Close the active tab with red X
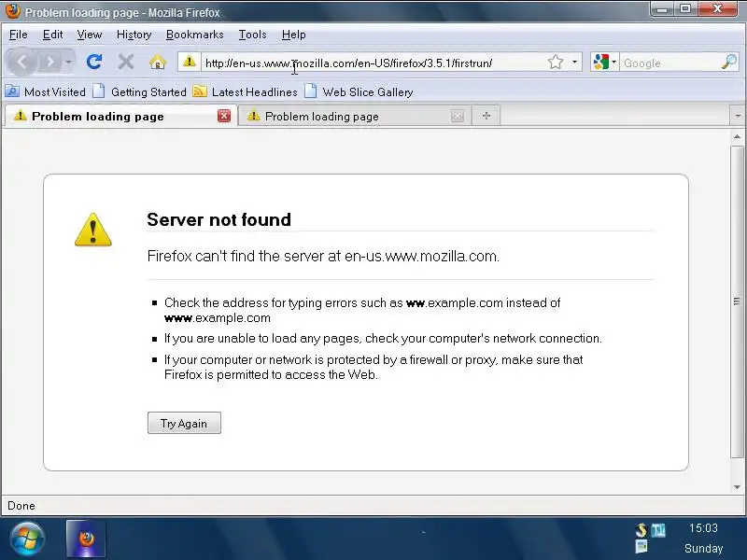Image resolution: width=747 pixels, height=560 pixels. click(x=224, y=116)
